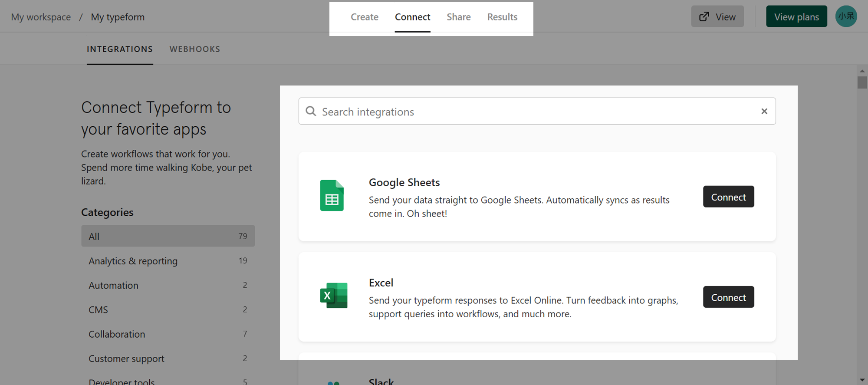This screenshot has height=385, width=868.
Task: Connect the Excel integration
Action: [729, 297]
